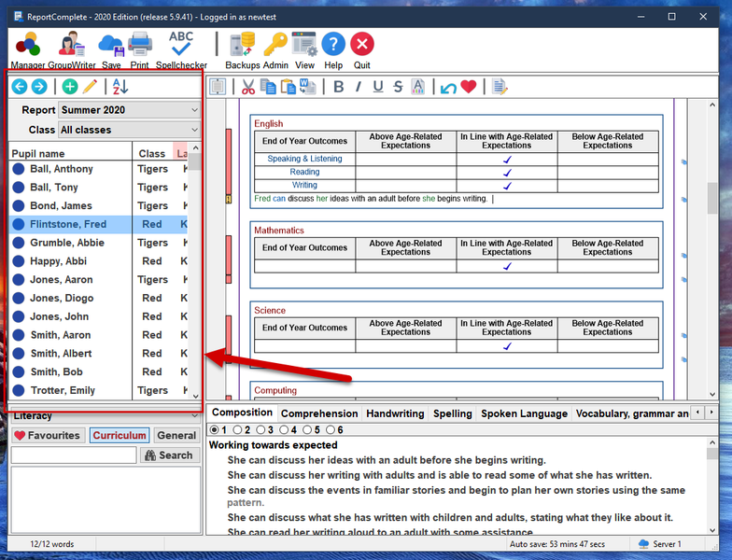The height and width of the screenshot is (560, 732).
Task: Select pupil Ball, Anthony
Action: click(x=99, y=169)
